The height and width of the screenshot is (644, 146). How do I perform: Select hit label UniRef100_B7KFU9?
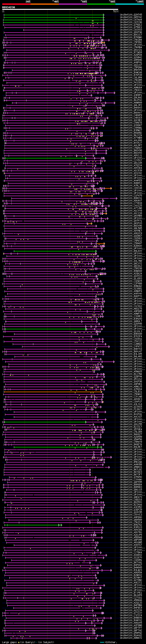[131, 75]
